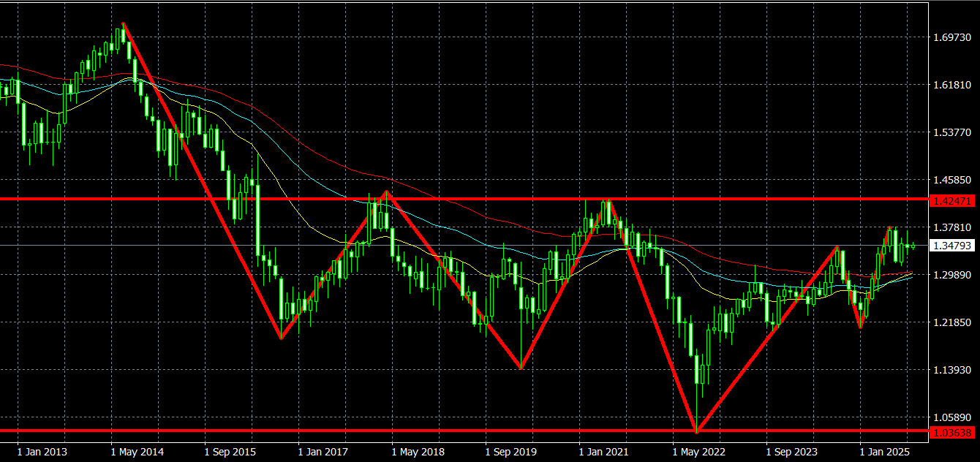
Task: Click the 1 Sep 2023 date label
Action: click(x=792, y=452)
